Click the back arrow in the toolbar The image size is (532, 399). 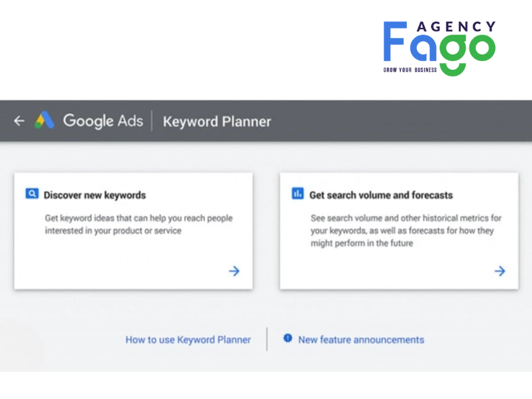19,121
